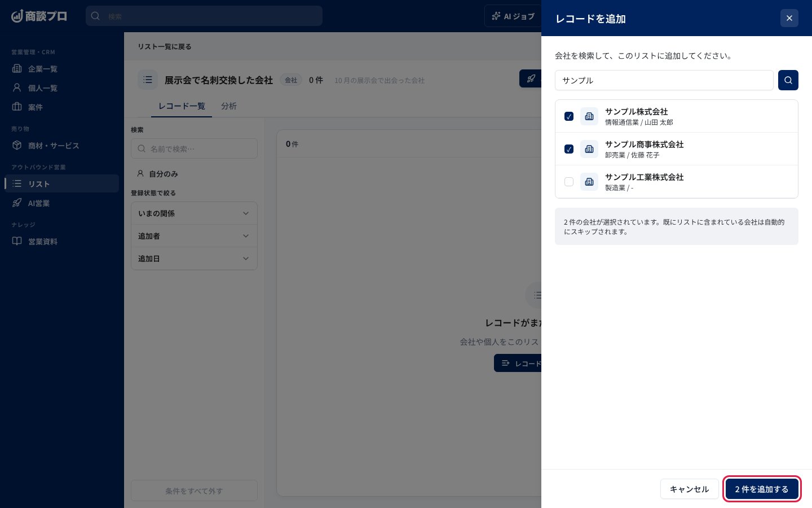
Task: Switch to the 分析 tab
Action: [x=229, y=106]
